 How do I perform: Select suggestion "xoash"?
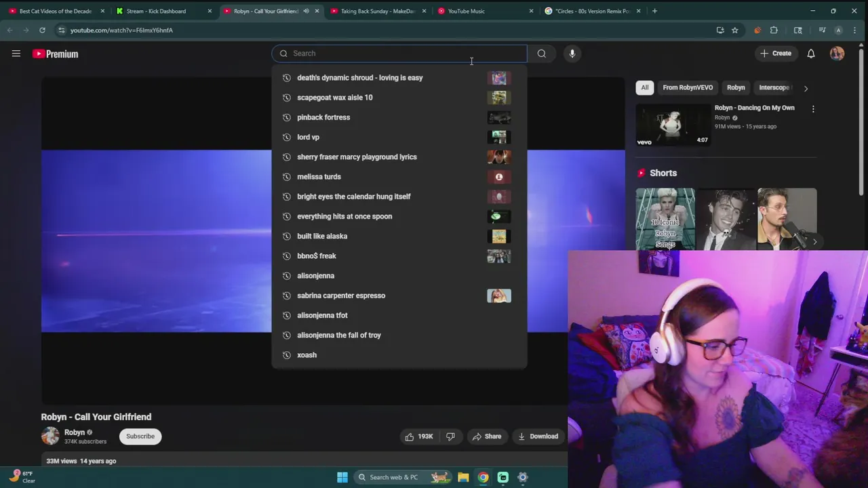click(x=399, y=355)
